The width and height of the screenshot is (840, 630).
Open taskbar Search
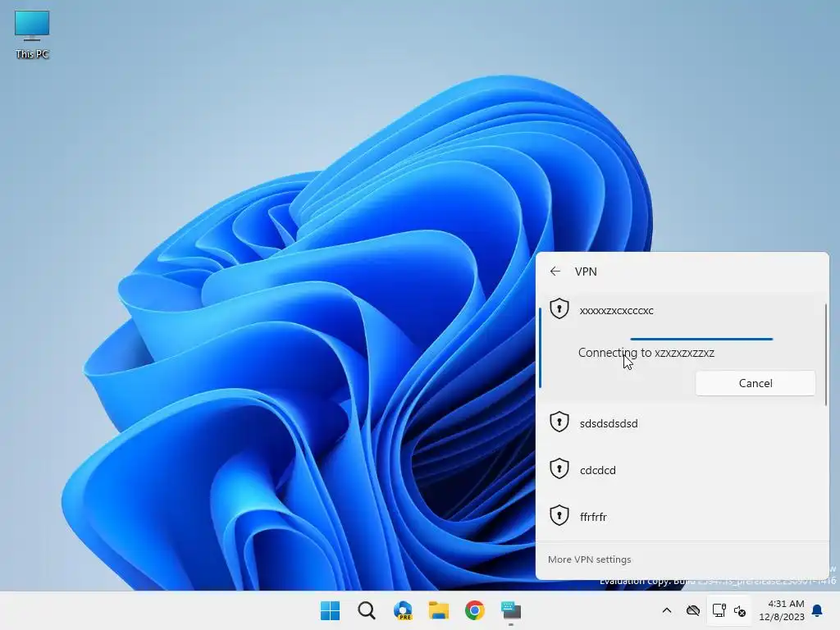click(367, 610)
